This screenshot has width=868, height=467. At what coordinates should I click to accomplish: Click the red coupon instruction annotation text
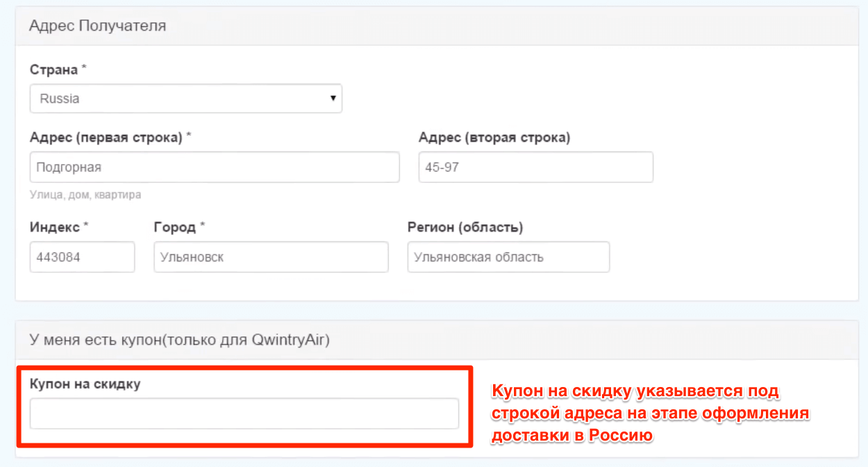pyautogui.click(x=651, y=413)
